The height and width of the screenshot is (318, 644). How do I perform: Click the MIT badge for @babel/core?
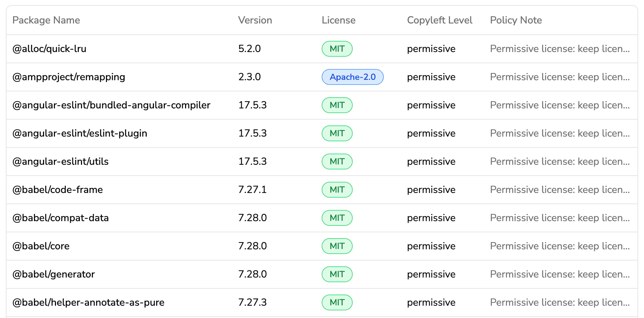[337, 246]
